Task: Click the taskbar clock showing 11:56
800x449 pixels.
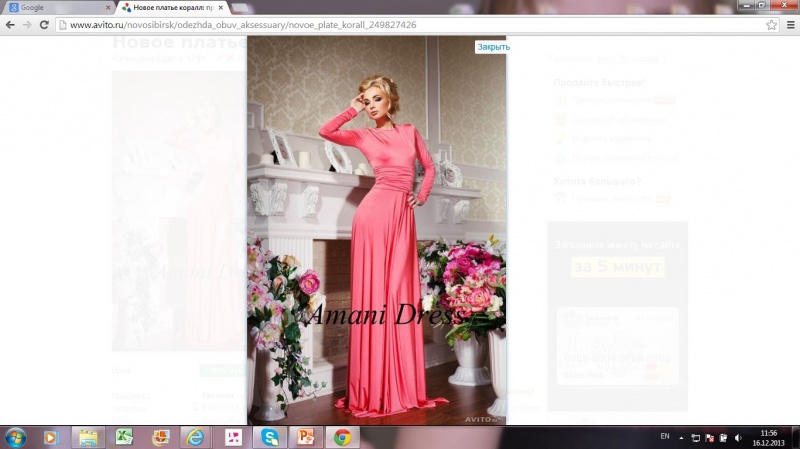Action: coord(768,437)
